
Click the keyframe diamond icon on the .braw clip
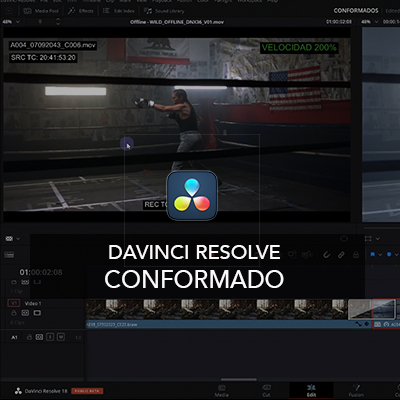tap(366, 324)
